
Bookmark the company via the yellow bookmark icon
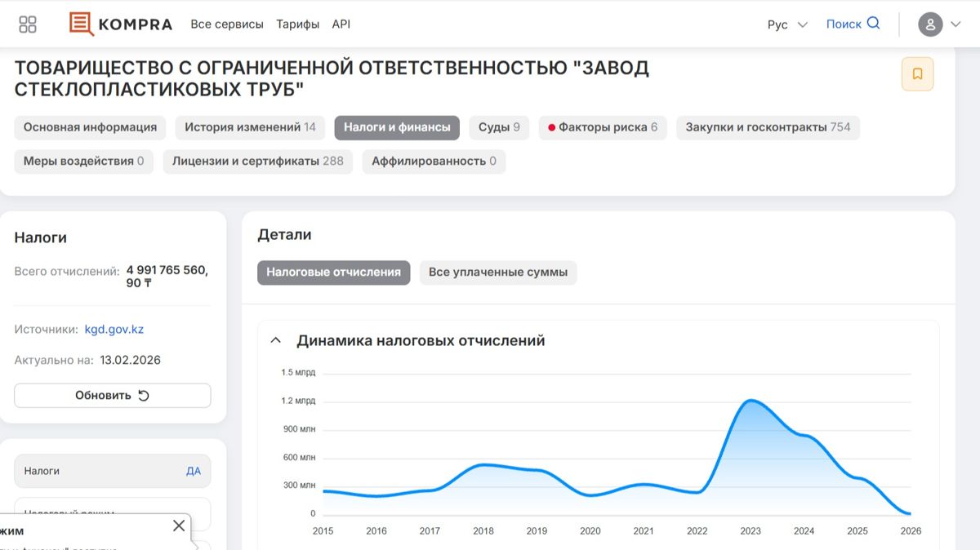(x=918, y=73)
